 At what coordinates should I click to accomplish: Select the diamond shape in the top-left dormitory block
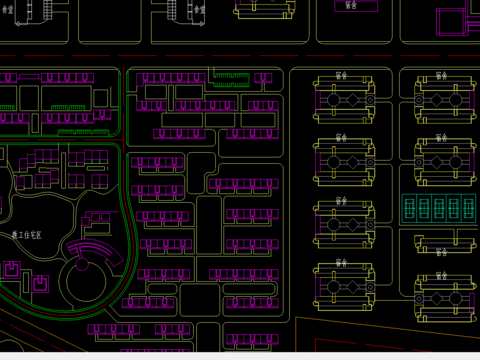click(352, 100)
